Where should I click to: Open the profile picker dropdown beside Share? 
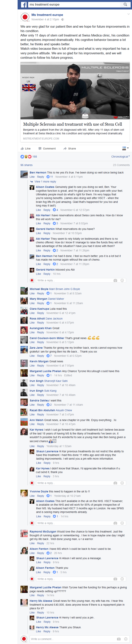pos(125,149)
